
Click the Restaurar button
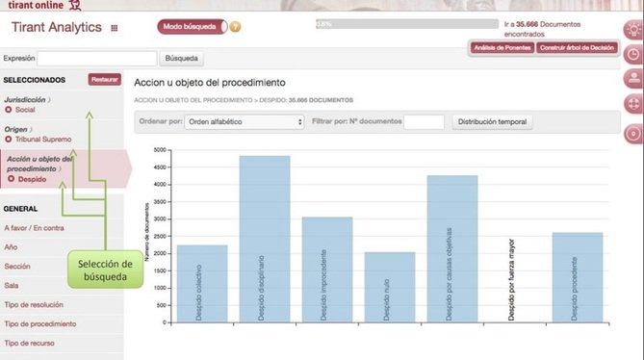click(x=104, y=79)
